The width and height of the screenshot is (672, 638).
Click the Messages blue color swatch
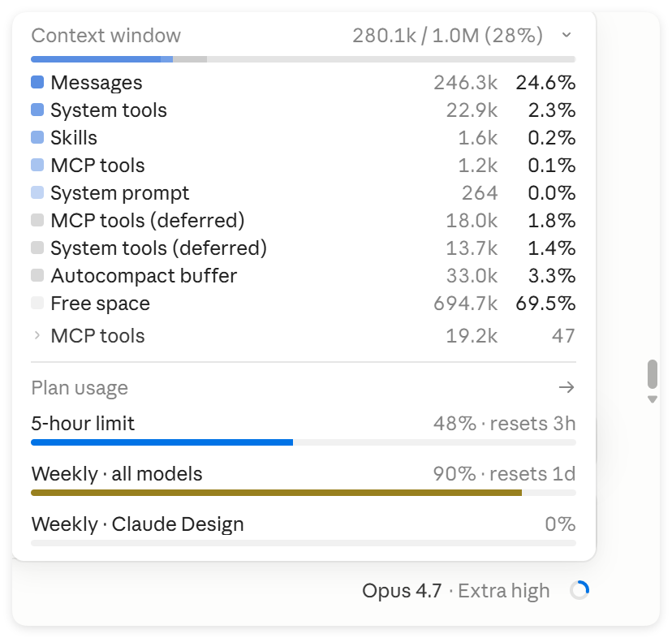pyautogui.click(x=37, y=82)
